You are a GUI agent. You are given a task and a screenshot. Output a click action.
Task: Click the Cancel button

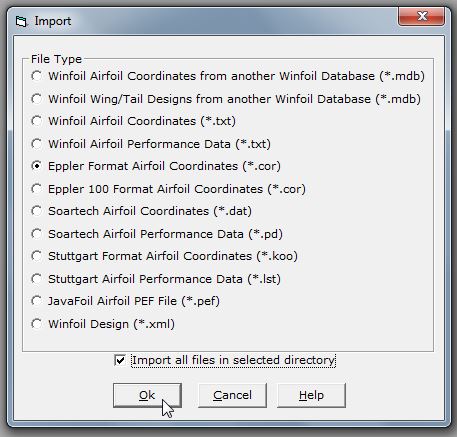click(x=232, y=395)
